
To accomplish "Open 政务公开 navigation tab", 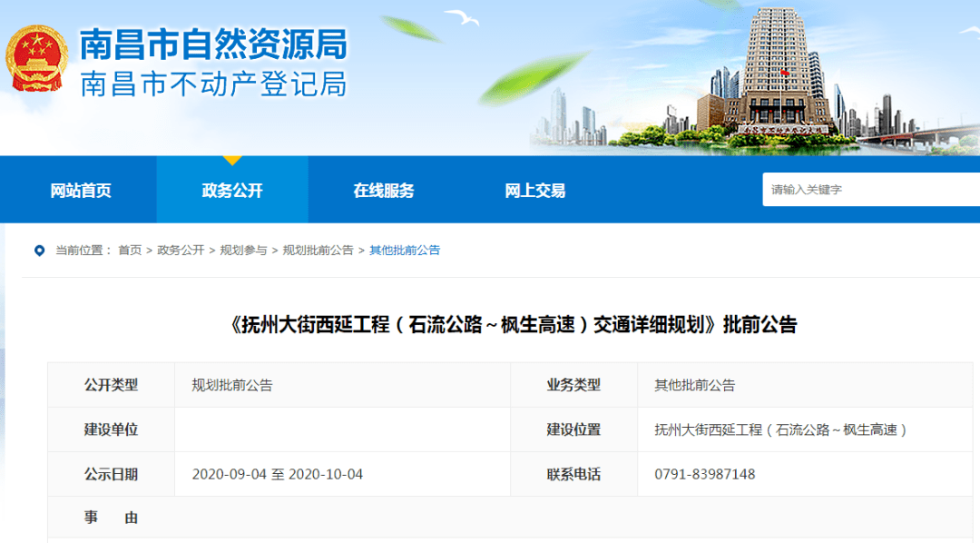I will (232, 191).
